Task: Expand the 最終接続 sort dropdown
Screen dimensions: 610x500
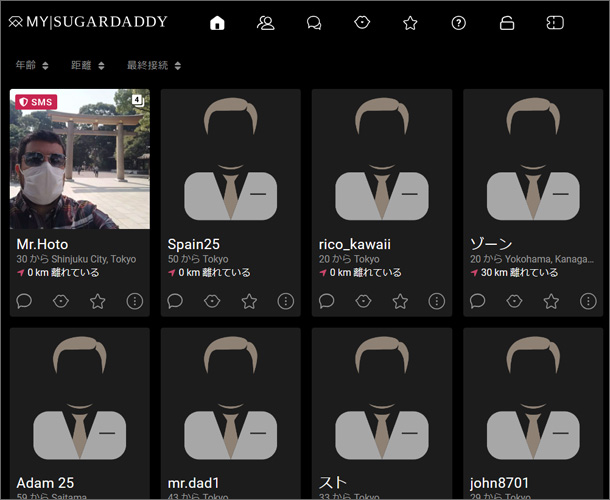Action: (153, 66)
